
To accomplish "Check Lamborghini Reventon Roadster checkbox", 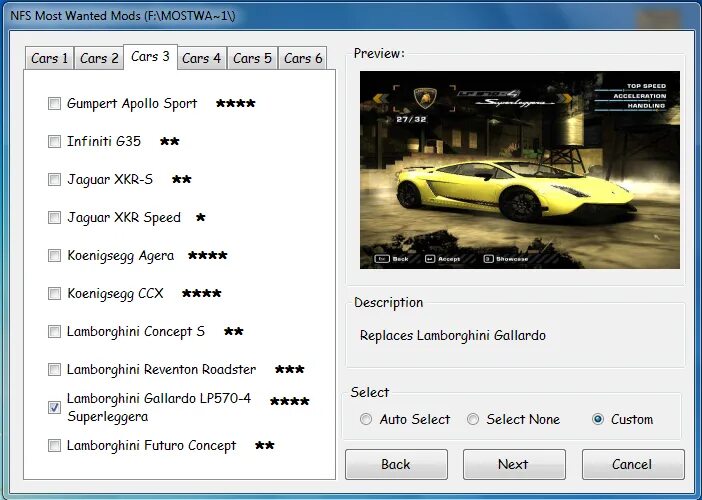I will point(54,370).
